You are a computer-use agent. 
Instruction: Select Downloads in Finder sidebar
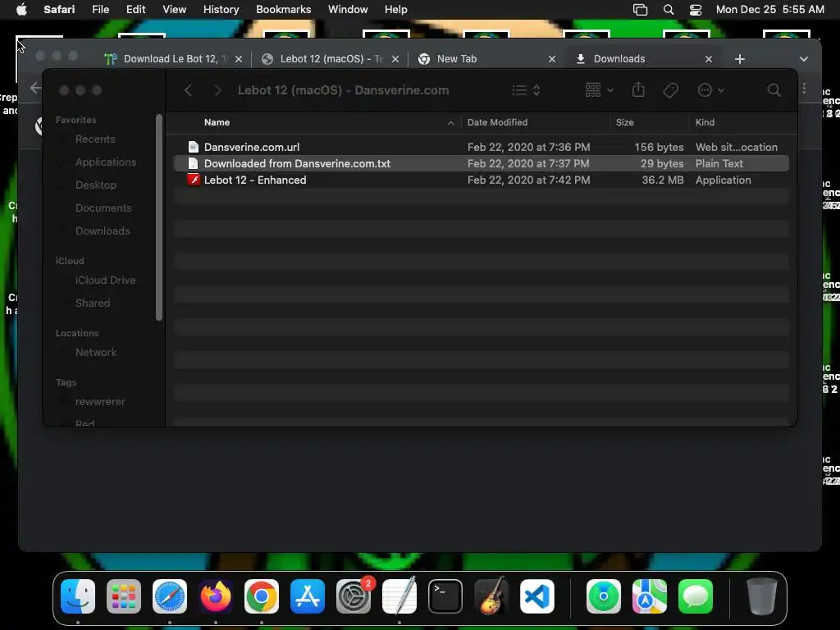click(103, 231)
